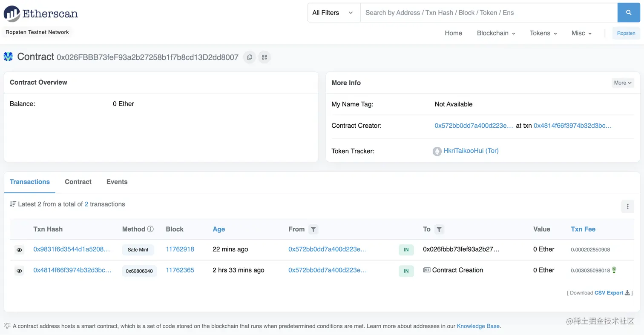Screen dimensions: 644x335
Task: Click the Txn Fee column header
Action: (x=583, y=229)
